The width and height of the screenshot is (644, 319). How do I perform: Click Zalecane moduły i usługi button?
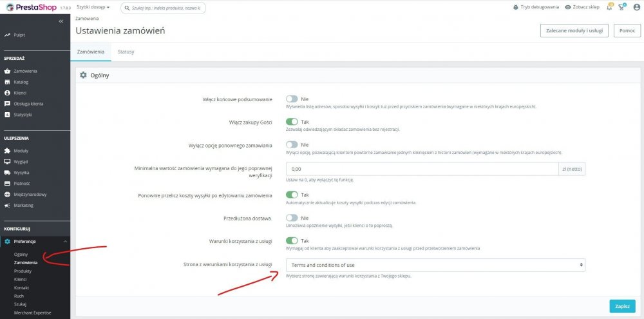tap(574, 31)
